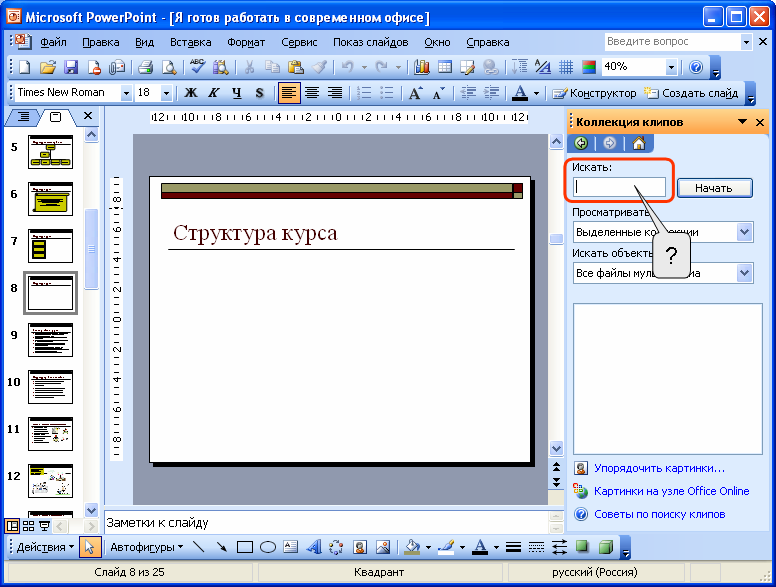Paste from clipboard icon
This screenshot has width=776, height=587.
point(296,67)
